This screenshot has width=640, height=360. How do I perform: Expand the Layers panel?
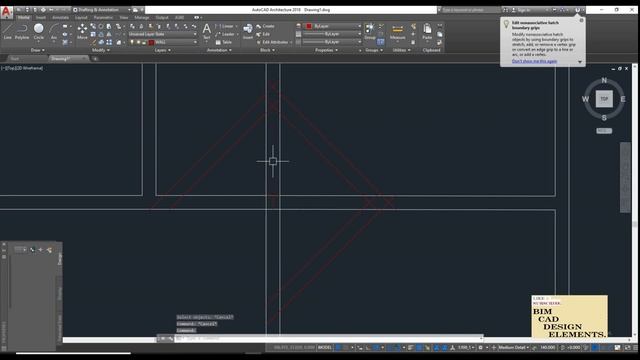(x=162, y=50)
